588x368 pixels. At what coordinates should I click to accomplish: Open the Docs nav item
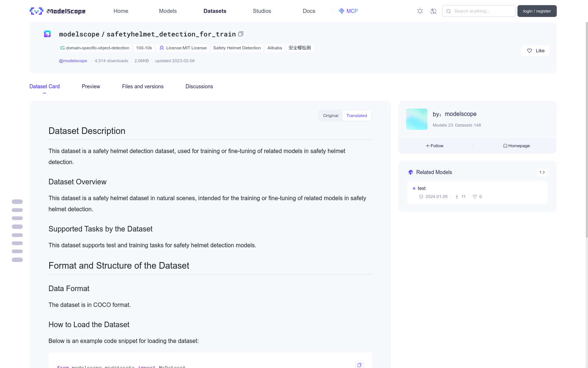[309, 11]
